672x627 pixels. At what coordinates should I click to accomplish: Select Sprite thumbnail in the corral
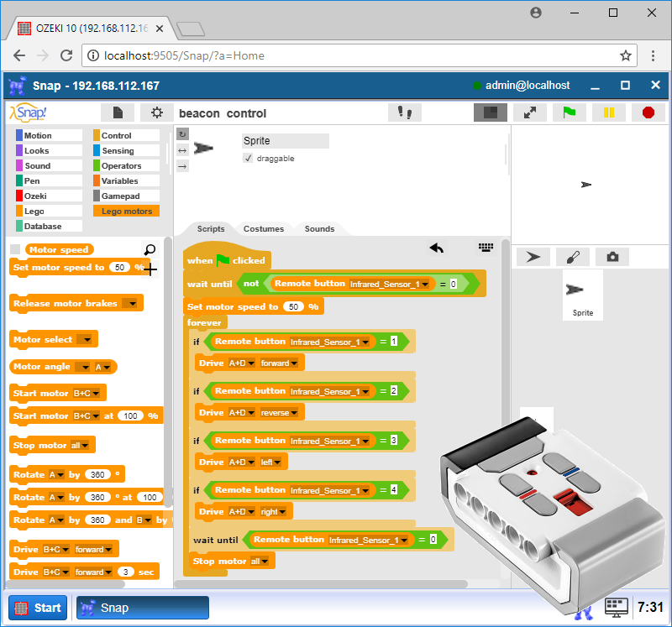pos(583,295)
